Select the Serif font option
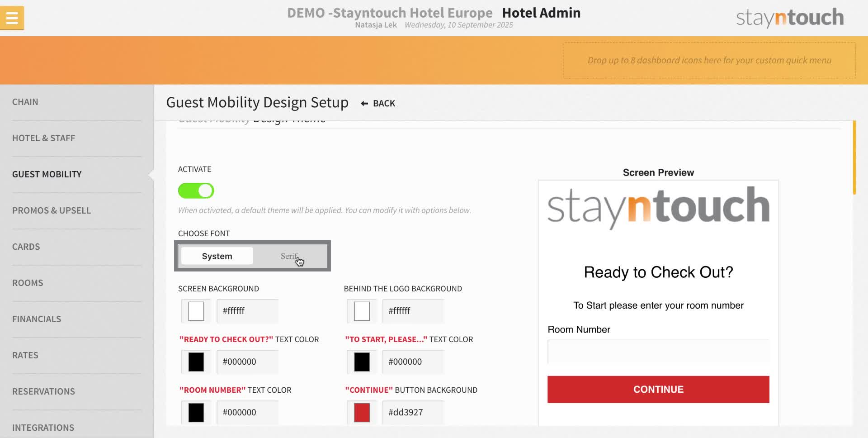Viewport: 868px width, 438px height. (x=289, y=256)
